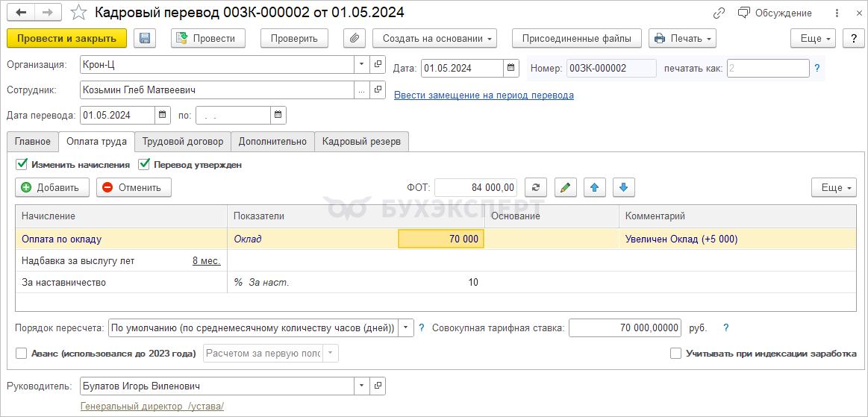Click the Провести и закрыть button
The image size is (868, 417).
[x=66, y=39]
